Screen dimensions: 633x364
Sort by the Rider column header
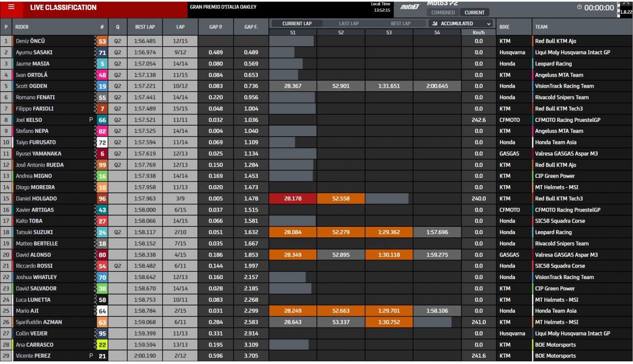[22, 26]
